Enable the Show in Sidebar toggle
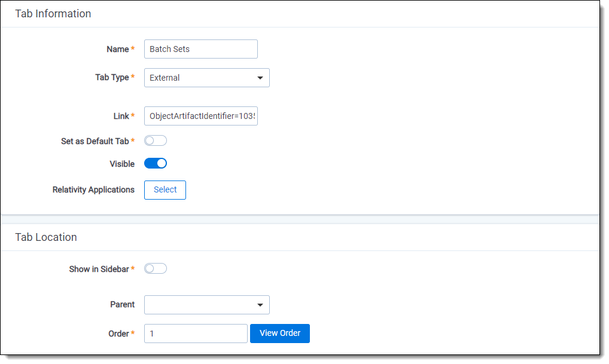 (155, 269)
